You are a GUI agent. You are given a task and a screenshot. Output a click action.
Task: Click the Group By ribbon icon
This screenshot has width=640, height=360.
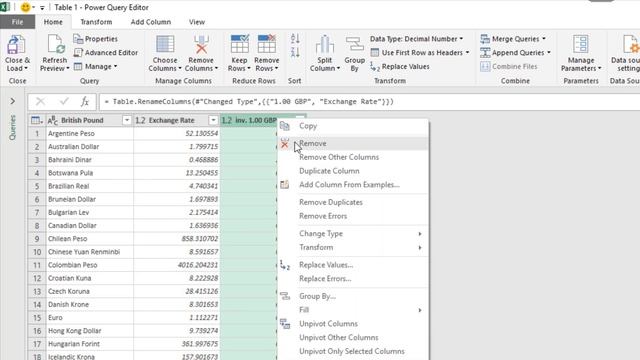(x=354, y=45)
